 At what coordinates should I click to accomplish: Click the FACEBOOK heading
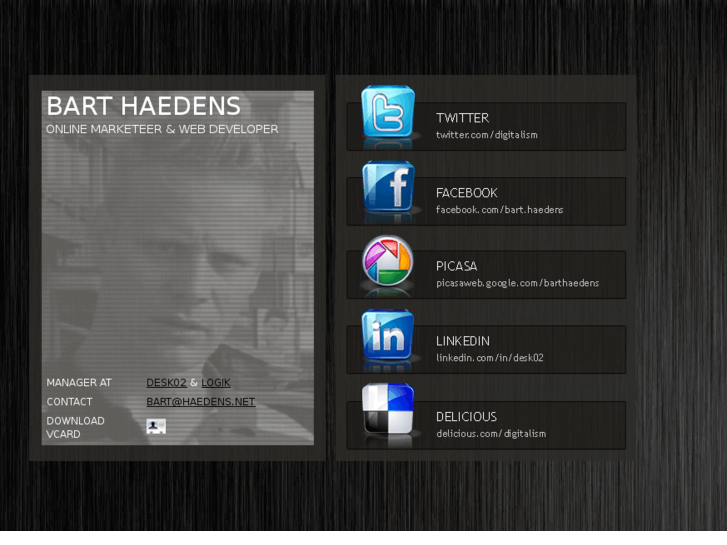tap(467, 193)
